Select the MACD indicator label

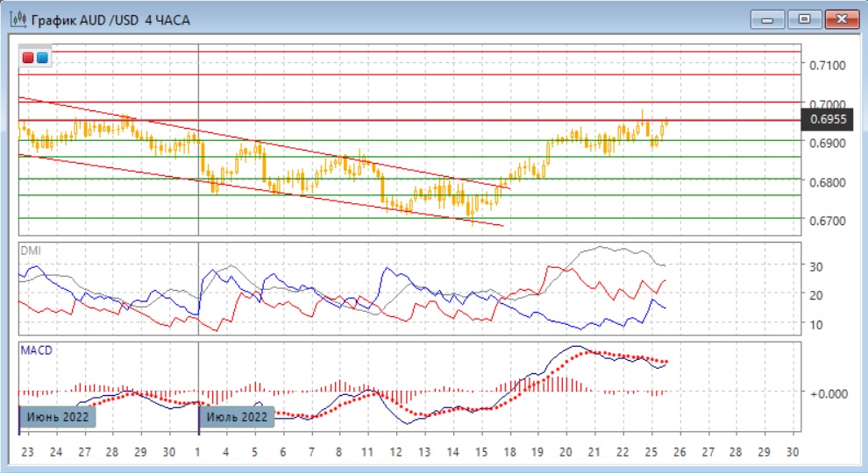[35, 350]
